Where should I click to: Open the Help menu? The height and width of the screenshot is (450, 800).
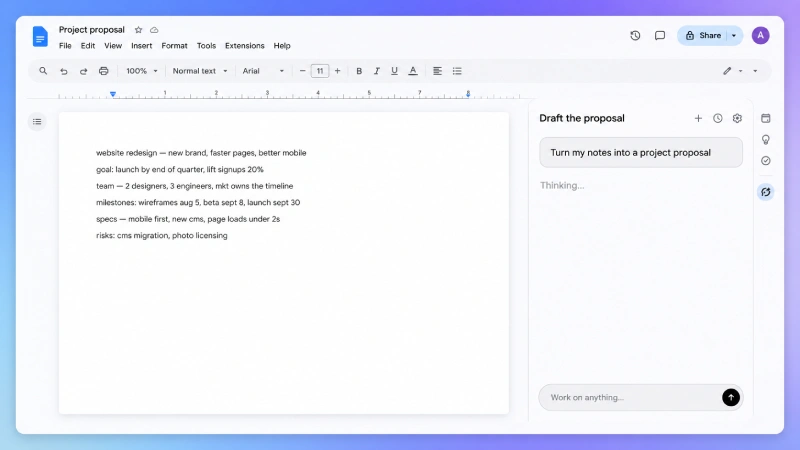(x=282, y=46)
